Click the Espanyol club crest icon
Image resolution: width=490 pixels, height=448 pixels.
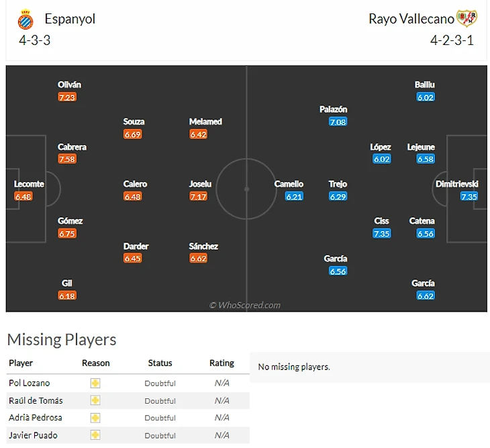tap(26, 19)
